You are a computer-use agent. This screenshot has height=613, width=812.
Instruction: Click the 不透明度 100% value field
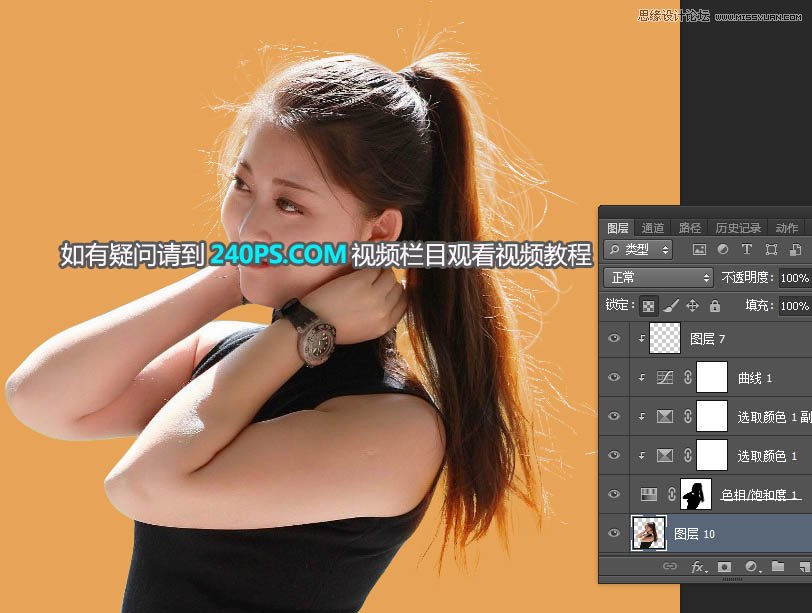click(795, 278)
